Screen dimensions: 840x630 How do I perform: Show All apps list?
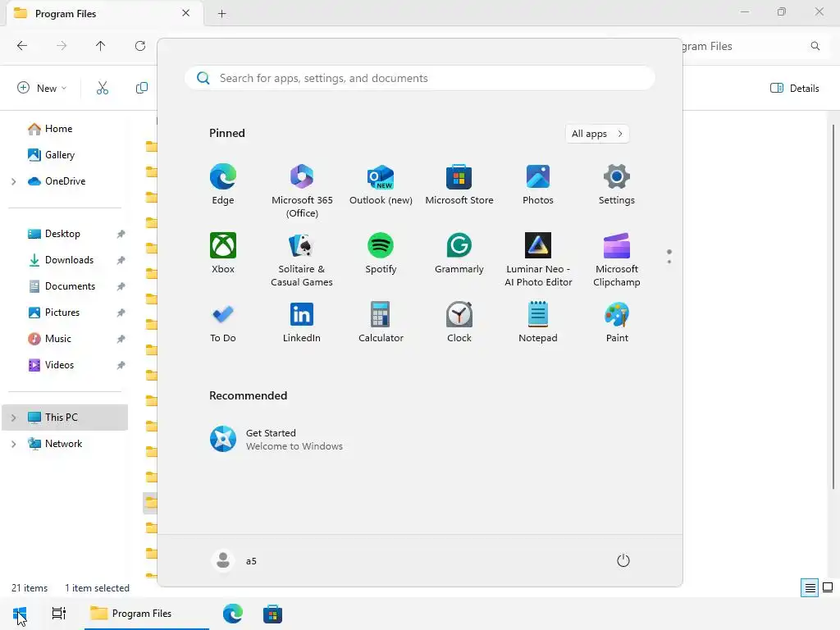tap(597, 134)
